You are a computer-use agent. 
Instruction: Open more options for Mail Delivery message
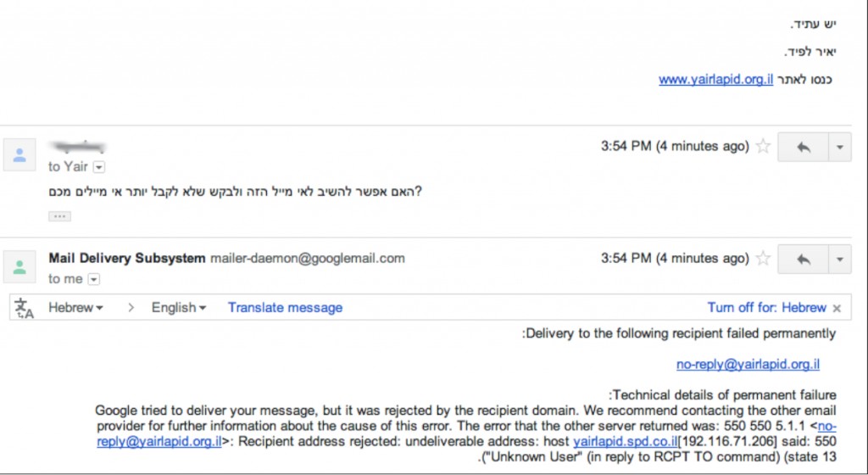[x=838, y=259]
